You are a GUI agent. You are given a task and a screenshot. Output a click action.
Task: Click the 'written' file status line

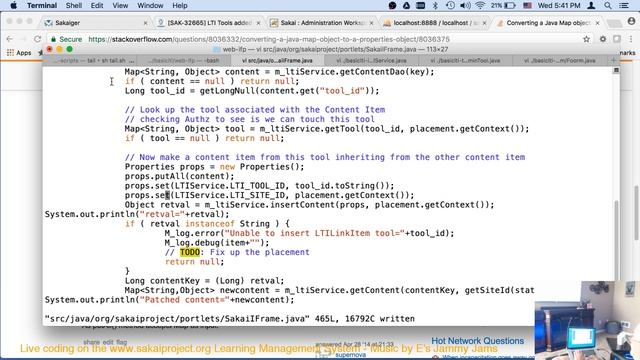[x=230, y=319]
